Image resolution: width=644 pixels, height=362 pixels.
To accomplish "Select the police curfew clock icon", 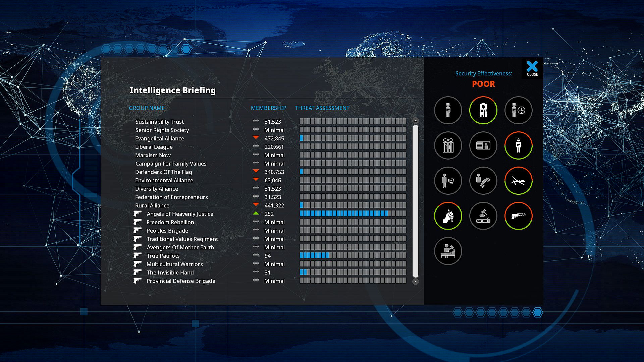I will [x=518, y=110].
